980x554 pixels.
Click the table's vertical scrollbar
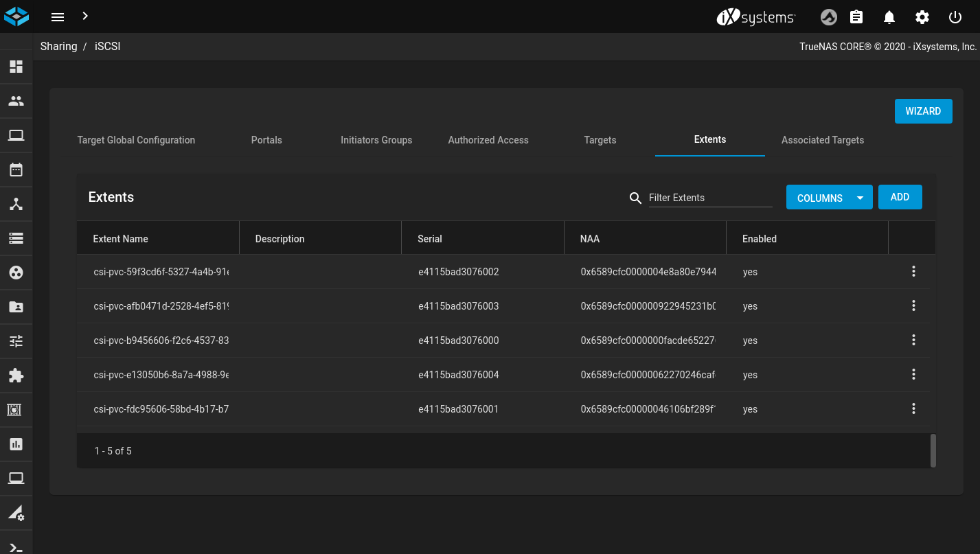click(933, 450)
